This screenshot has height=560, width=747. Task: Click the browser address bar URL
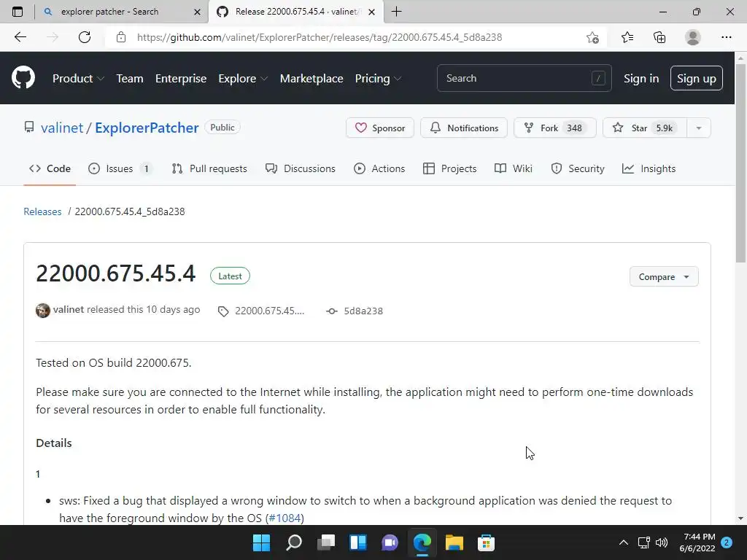click(320, 37)
